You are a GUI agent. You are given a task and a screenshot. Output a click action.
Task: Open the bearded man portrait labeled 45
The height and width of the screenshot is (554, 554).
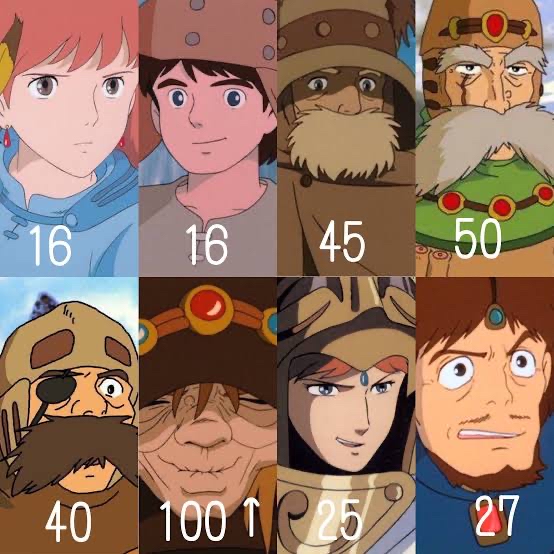tap(346, 138)
